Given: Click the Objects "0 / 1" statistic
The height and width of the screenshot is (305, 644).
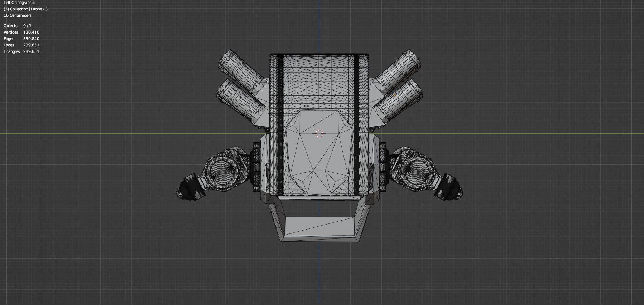Looking at the screenshot, I should click(27, 26).
